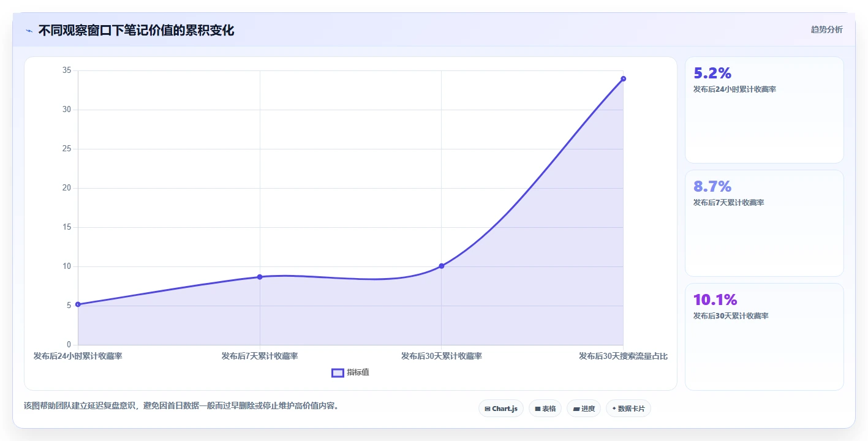Image resolution: width=868 pixels, height=441 pixels.
Task: Click the x-axis label 发布后30天累计收藏率
Action: (442, 356)
